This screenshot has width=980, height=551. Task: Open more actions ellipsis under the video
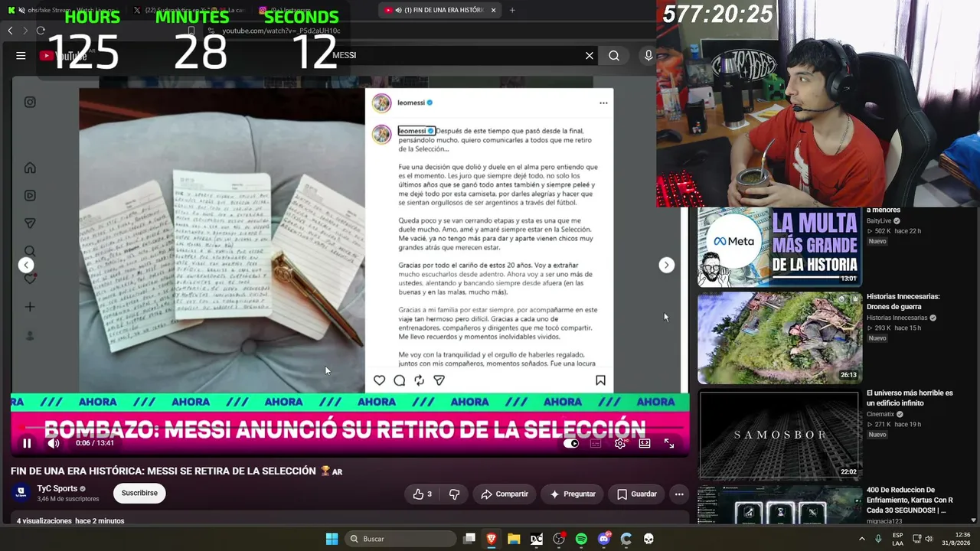tap(679, 494)
